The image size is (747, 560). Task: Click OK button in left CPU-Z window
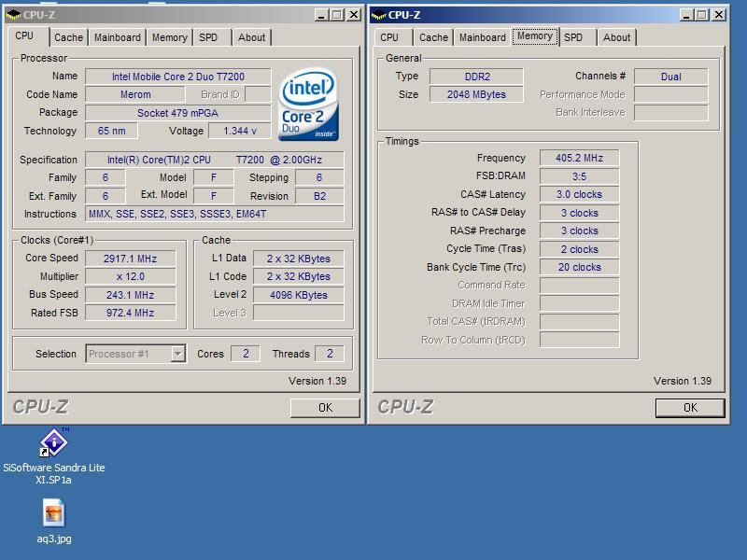coord(325,408)
